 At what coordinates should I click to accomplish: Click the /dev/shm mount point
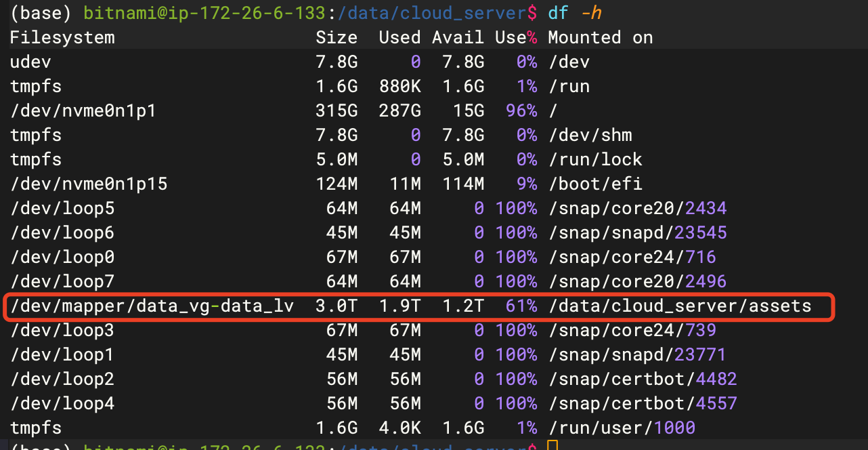point(589,135)
